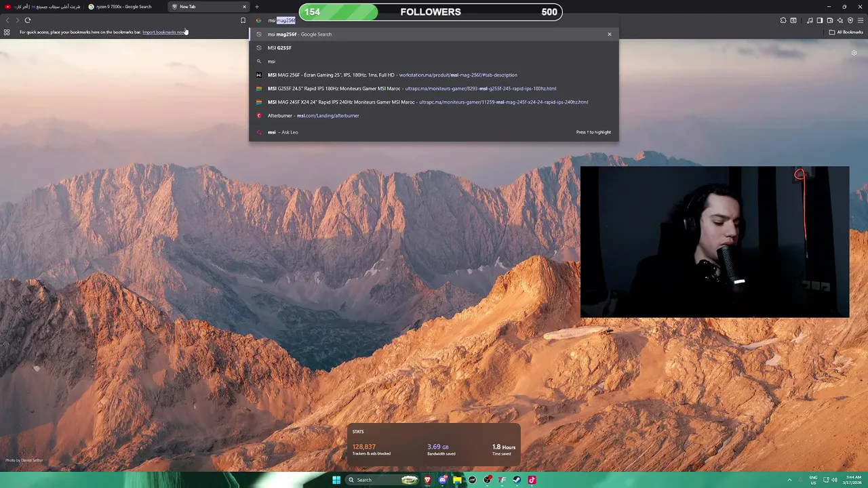Open the Brave hamburger main menu
This screenshot has width=868, height=488.
coord(861,20)
